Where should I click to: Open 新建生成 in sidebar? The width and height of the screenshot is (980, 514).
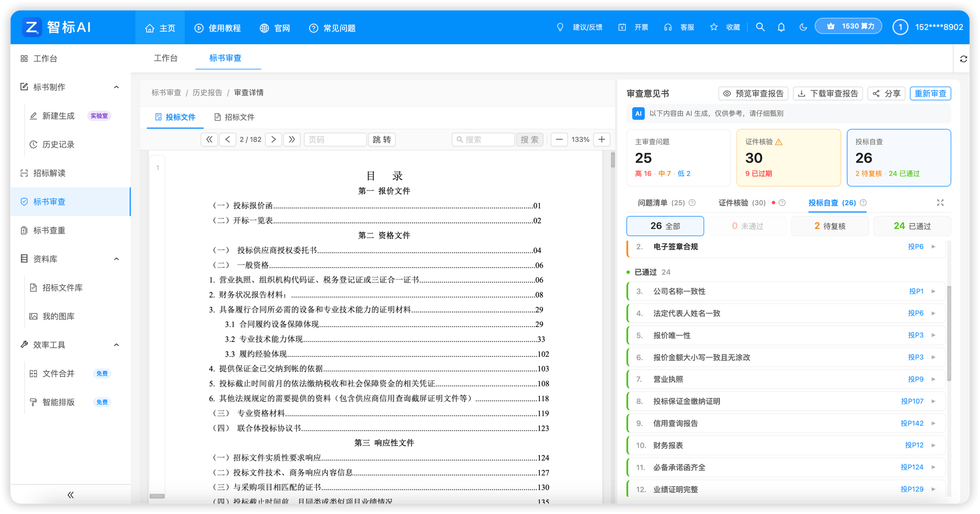click(x=58, y=116)
